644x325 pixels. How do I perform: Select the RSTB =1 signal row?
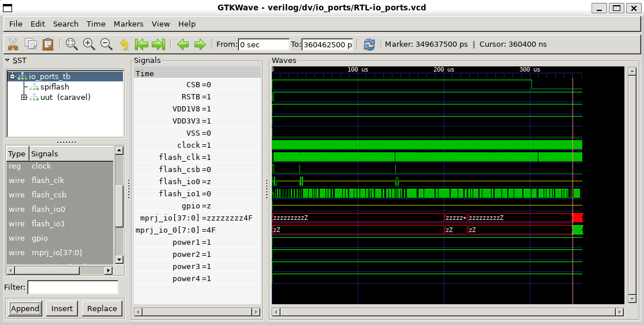197,96
